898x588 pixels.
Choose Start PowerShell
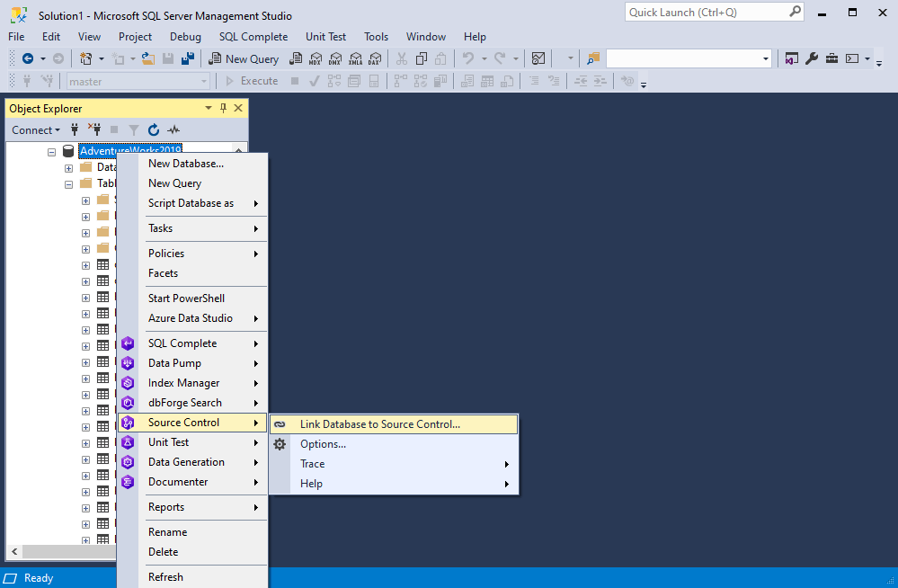point(191,298)
